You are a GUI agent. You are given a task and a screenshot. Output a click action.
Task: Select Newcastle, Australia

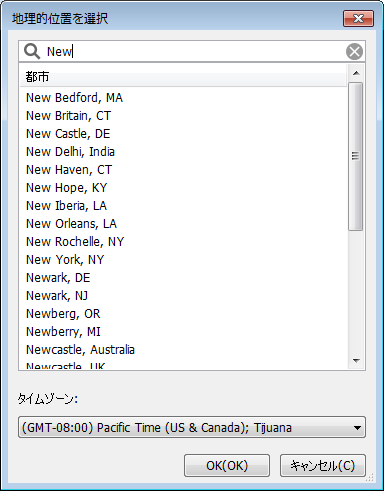(80, 350)
